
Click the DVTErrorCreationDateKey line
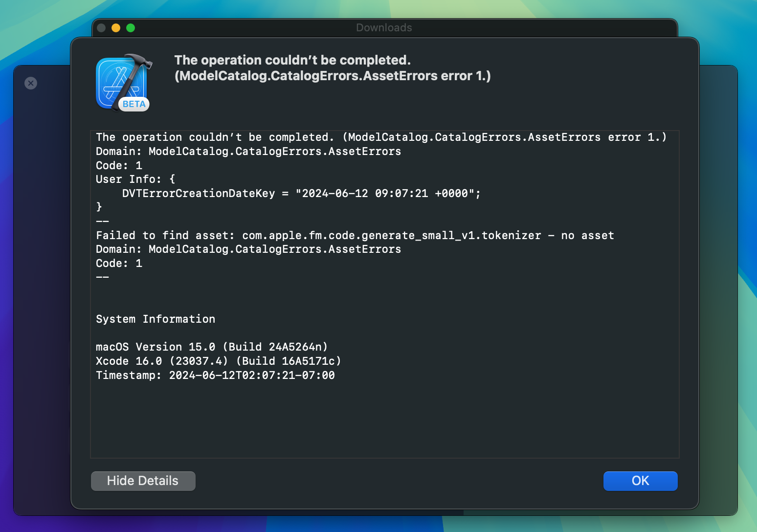(x=301, y=194)
